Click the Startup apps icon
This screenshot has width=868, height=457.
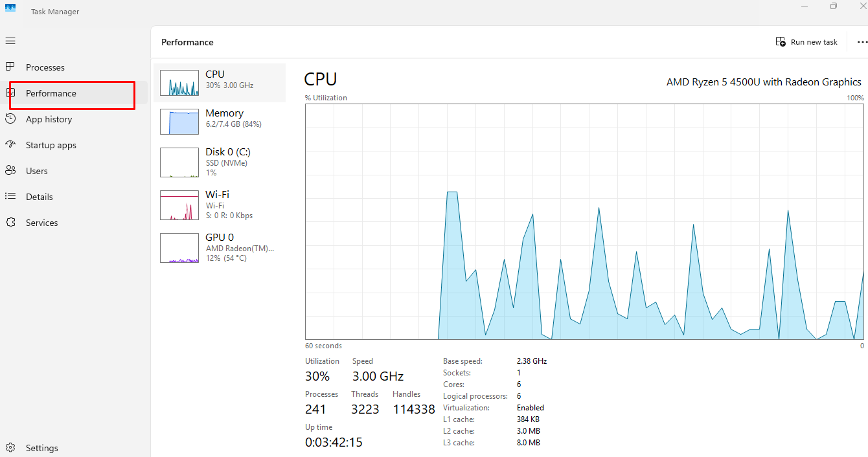click(10, 145)
